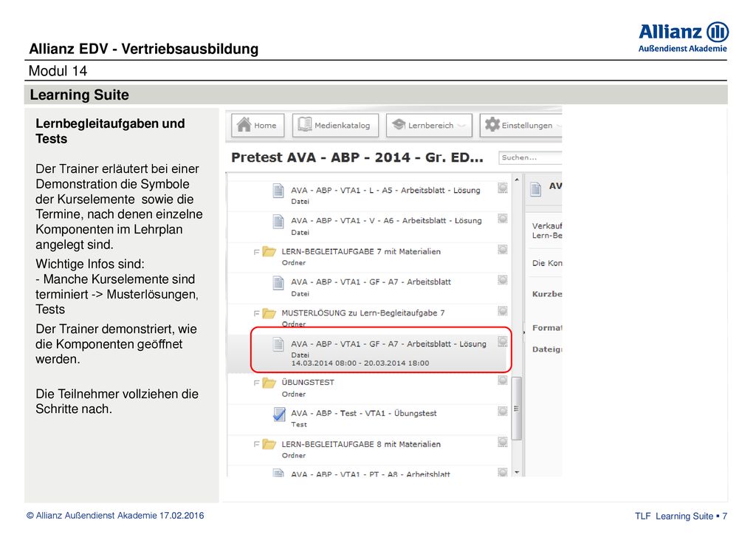Click status icon of A7 Arbeitsblatt Lösung row
Screen dimensions: 756x535
(x=502, y=341)
